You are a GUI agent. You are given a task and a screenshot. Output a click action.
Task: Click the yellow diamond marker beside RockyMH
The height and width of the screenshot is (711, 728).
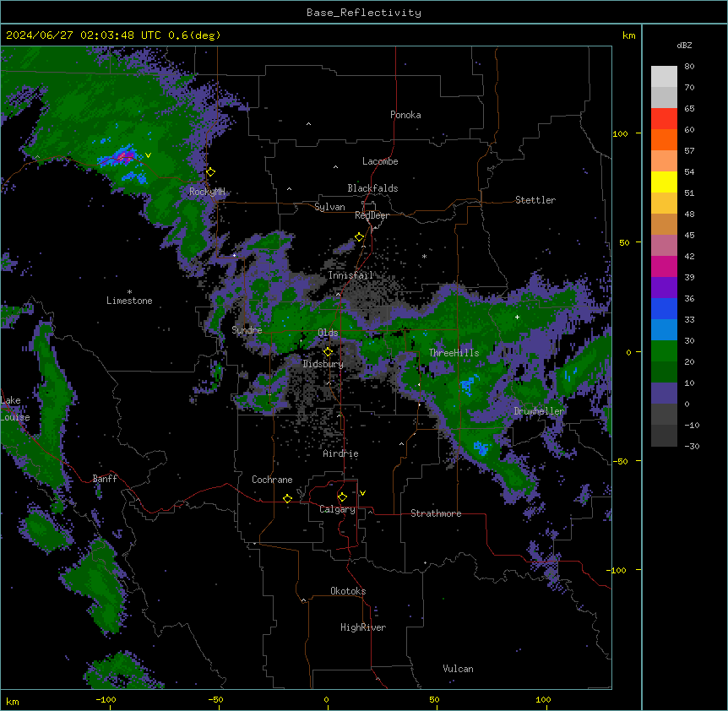[211, 172]
